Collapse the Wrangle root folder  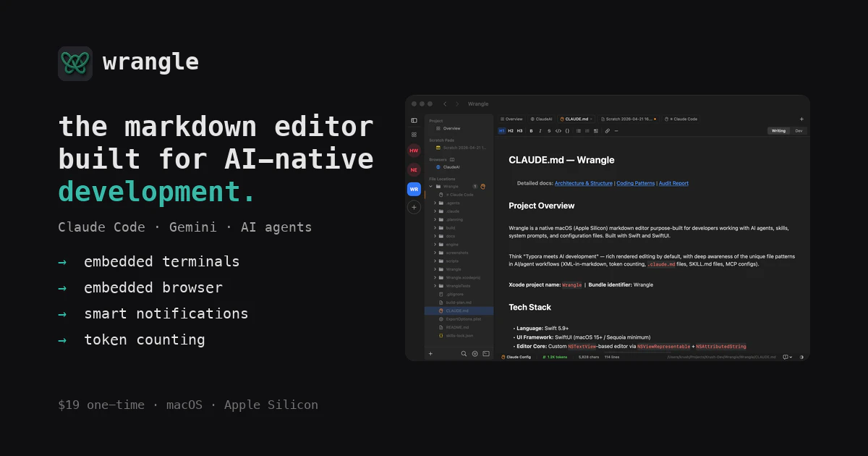[x=430, y=186]
